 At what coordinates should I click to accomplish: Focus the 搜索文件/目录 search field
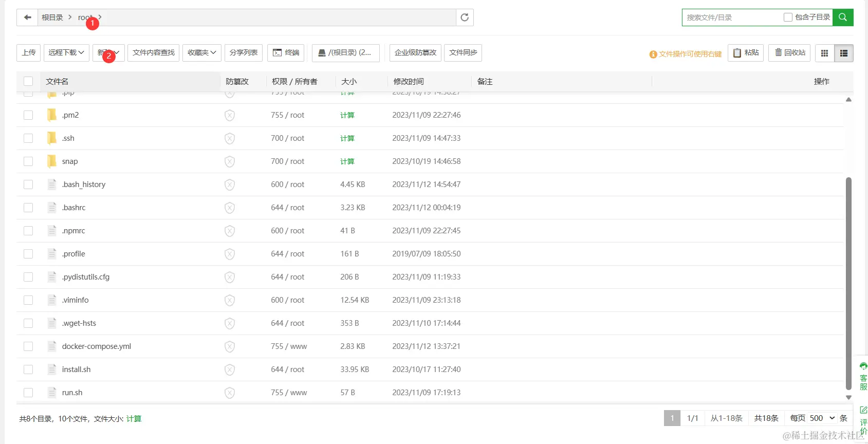(732, 17)
